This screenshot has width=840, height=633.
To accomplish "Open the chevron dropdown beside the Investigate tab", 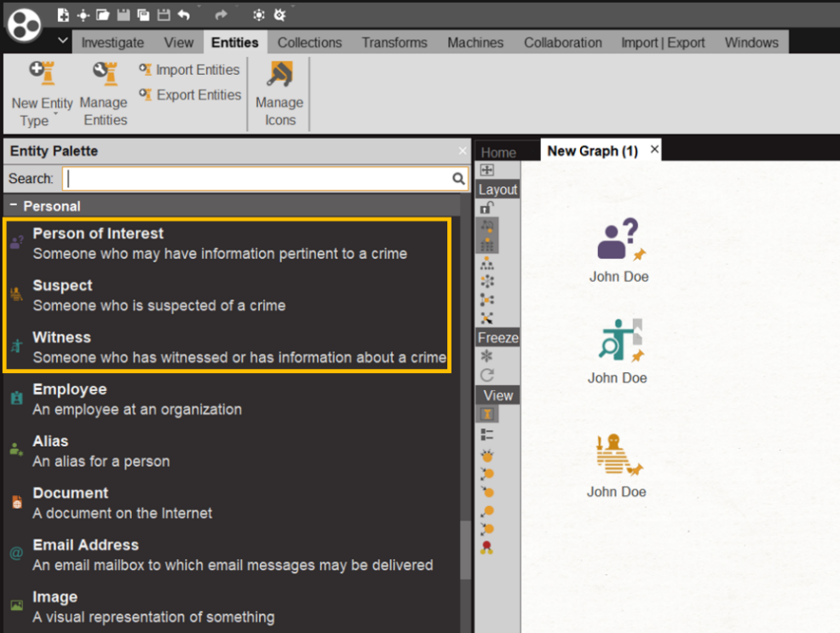I will point(63,41).
